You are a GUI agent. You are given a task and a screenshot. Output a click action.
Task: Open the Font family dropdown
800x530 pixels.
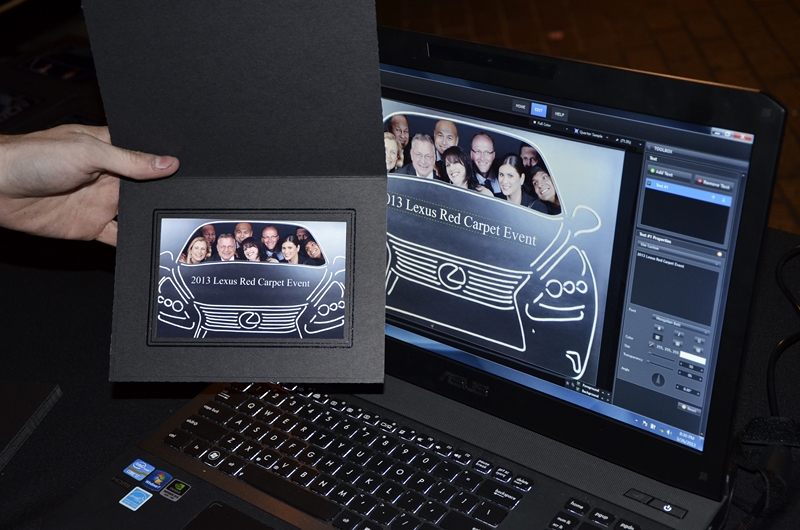pyautogui.click(x=680, y=325)
